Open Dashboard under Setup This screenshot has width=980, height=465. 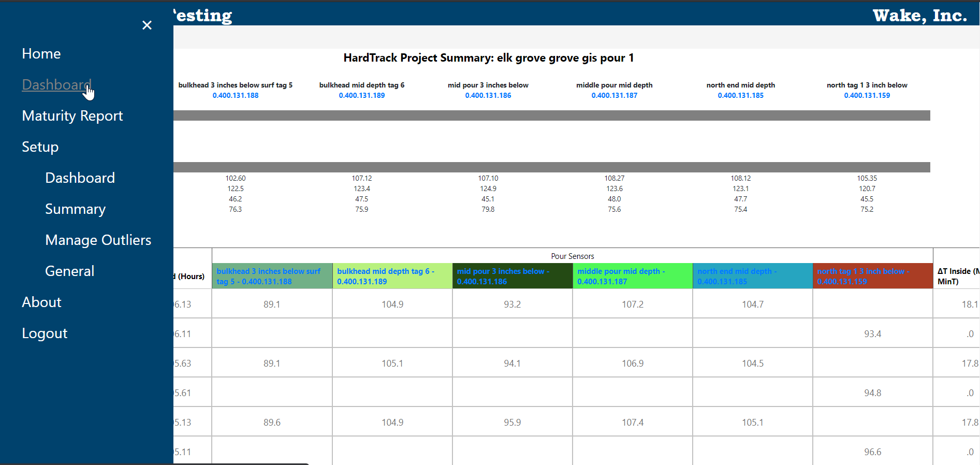tap(80, 178)
